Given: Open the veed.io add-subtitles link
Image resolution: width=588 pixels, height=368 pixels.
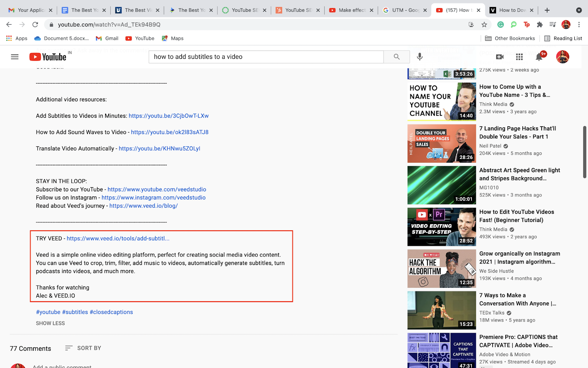Looking at the screenshot, I should pos(118,238).
